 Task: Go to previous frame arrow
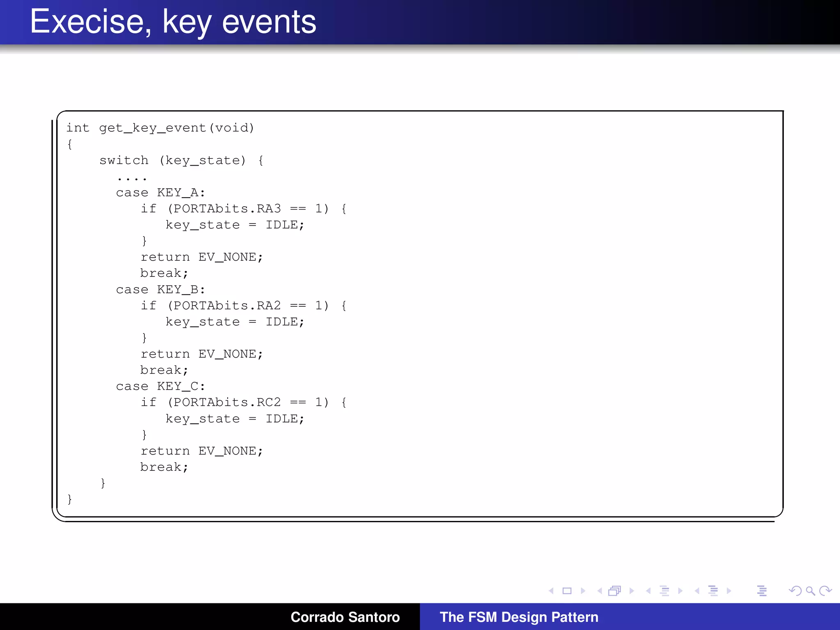tap(600, 591)
